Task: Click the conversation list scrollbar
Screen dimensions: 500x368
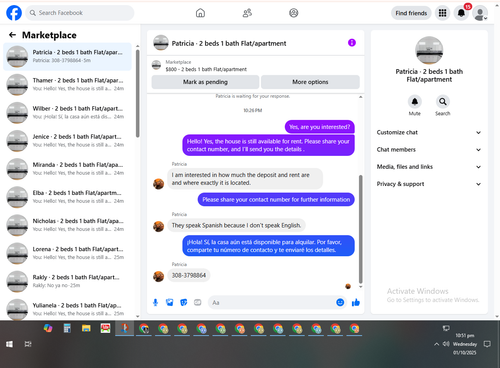Action: coord(137,93)
